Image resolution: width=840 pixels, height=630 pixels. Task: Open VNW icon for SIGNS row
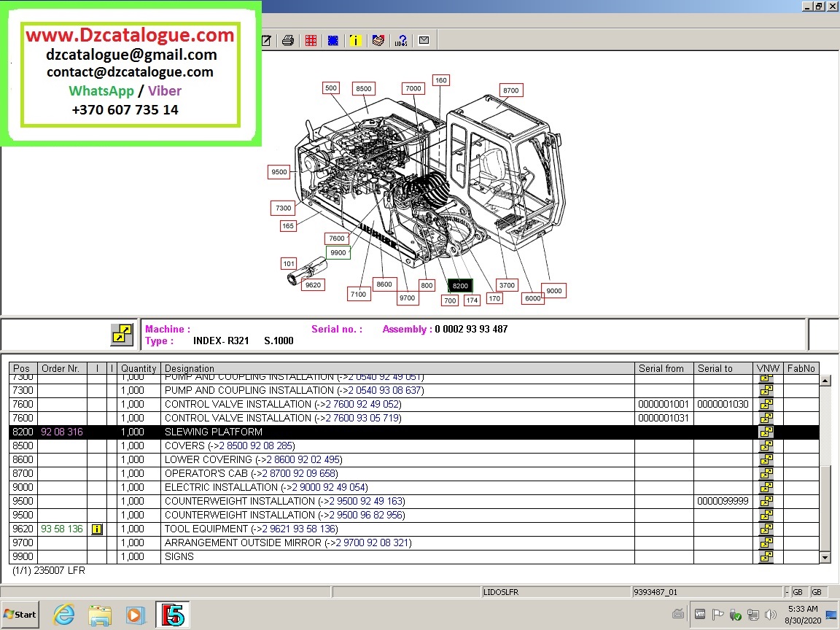point(766,556)
